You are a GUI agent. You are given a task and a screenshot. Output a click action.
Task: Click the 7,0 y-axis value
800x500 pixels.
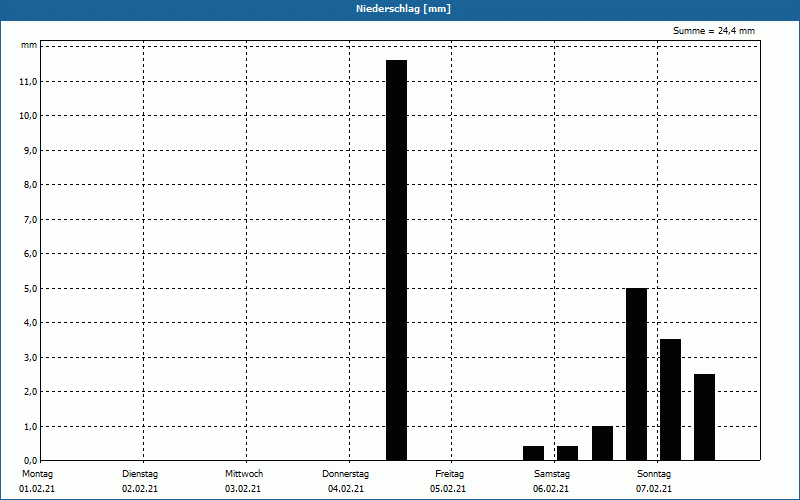tap(30, 219)
